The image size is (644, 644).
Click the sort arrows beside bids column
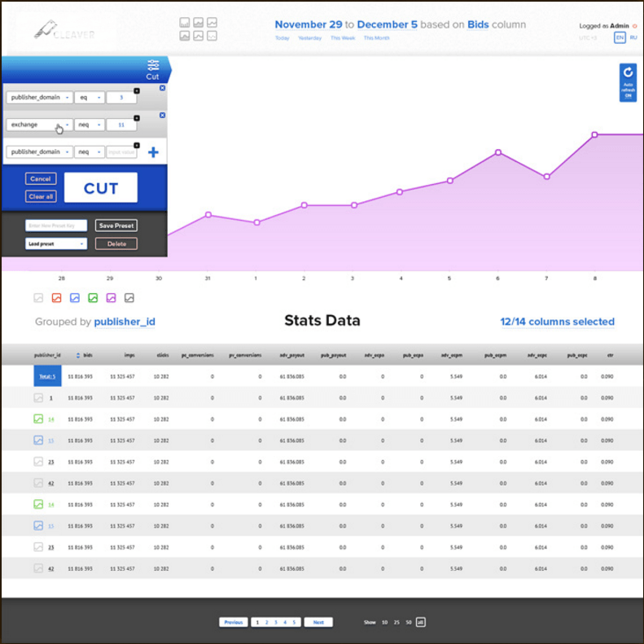(78, 356)
